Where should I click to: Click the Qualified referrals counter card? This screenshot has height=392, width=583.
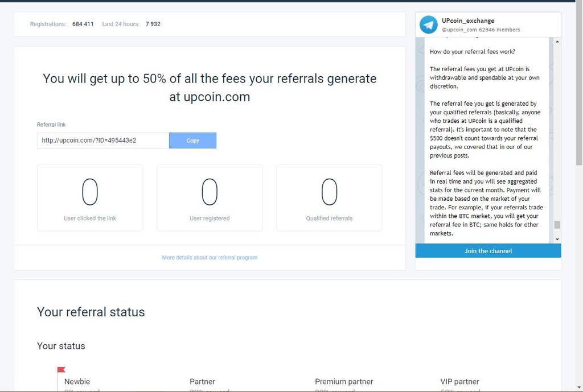coord(329,198)
